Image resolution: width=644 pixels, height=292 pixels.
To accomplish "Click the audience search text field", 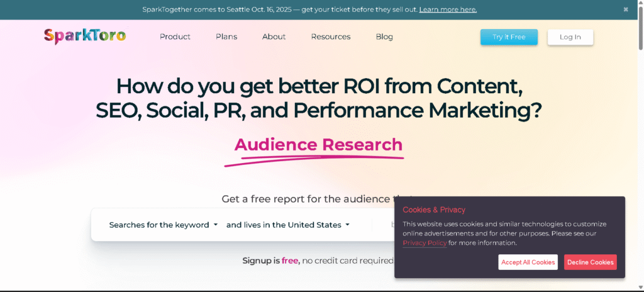I will (384, 225).
